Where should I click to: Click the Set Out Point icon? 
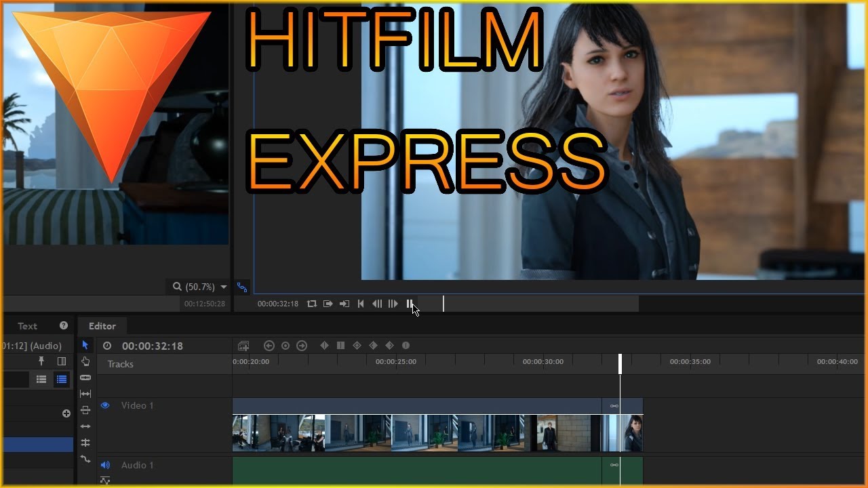(x=344, y=304)
